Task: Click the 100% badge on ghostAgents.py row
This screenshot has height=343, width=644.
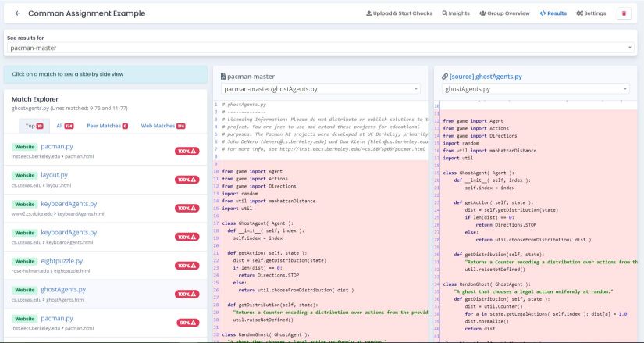Action: [187, 294]
